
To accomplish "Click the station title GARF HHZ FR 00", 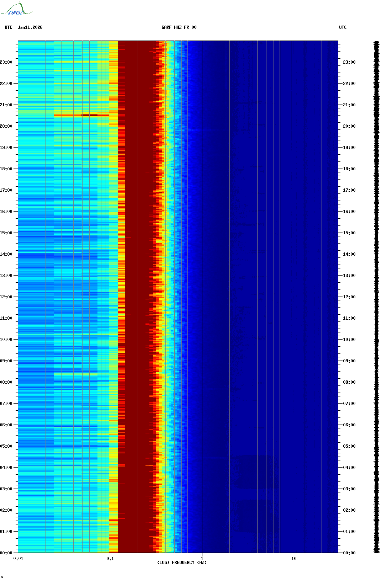I will pos(179,27).
